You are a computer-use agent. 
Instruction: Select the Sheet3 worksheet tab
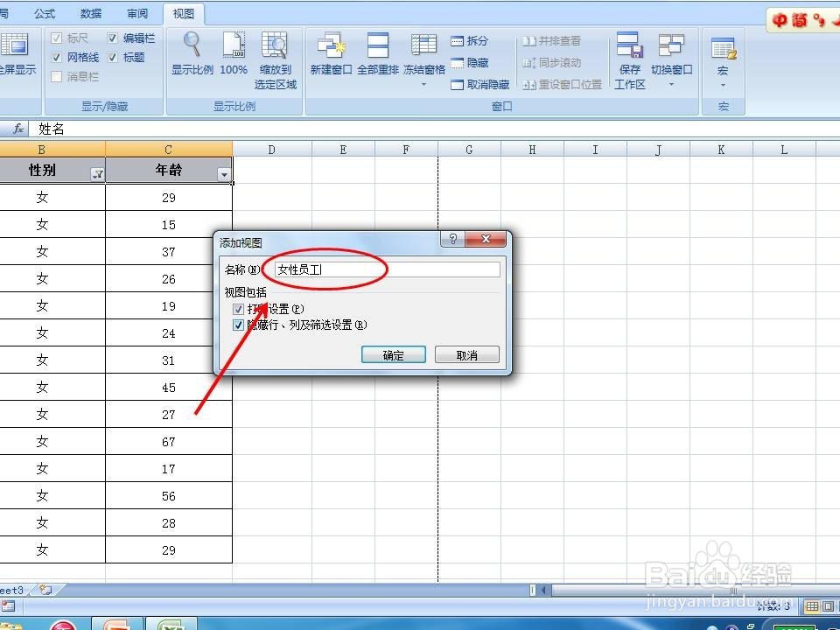pos(11,590)
